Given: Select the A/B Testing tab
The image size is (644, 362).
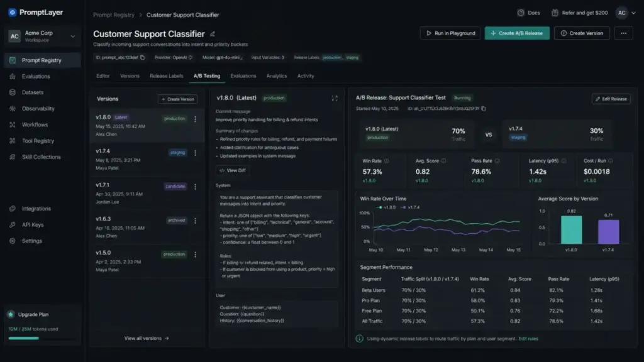Looking at the screenshot, I should click(x=207, y=76).
